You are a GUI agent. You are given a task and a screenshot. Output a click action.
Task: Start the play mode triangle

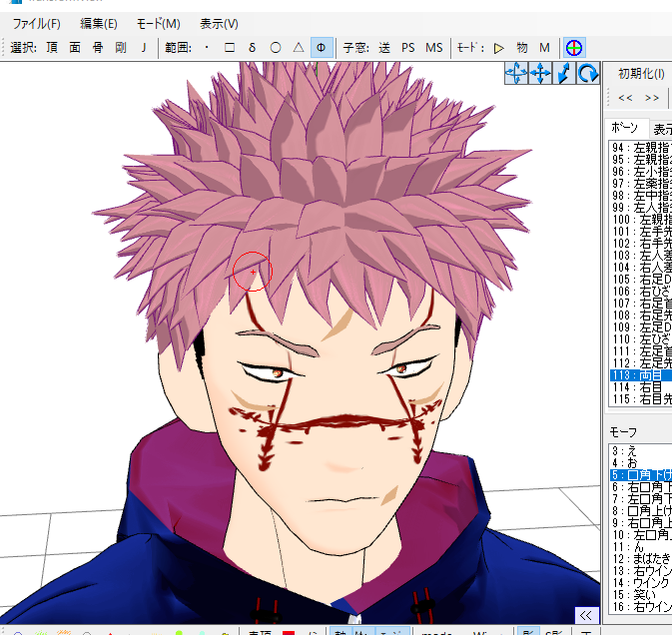[499, 48]
